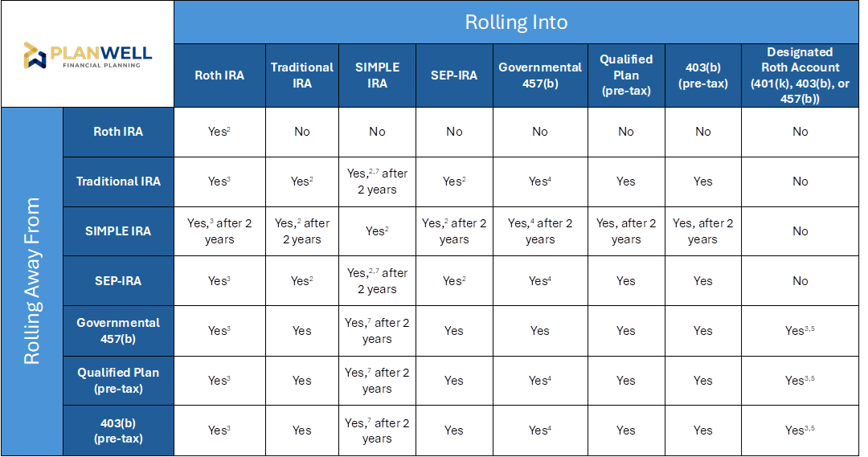Click the 403(b) (pre-tax) row header
Screen dimensions: 868x457
click(118, 430)
